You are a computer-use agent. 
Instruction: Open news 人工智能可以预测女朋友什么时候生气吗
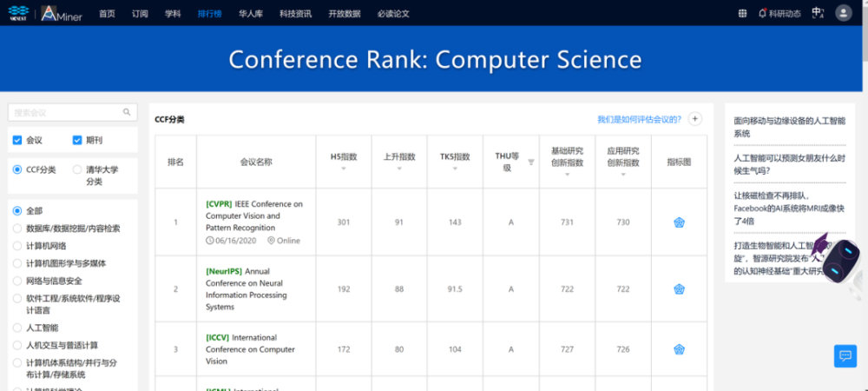[789, 164]
